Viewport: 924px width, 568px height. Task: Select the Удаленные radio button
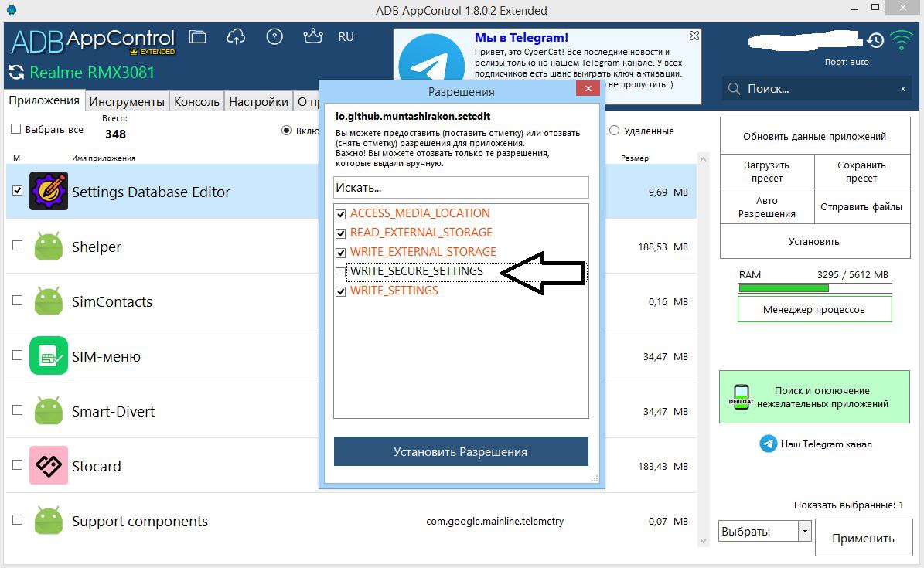[614, 131]
